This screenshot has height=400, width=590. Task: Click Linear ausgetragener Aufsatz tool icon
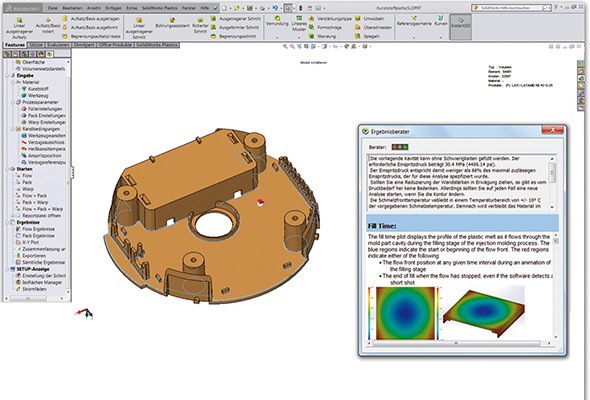(x=19, y=20)
